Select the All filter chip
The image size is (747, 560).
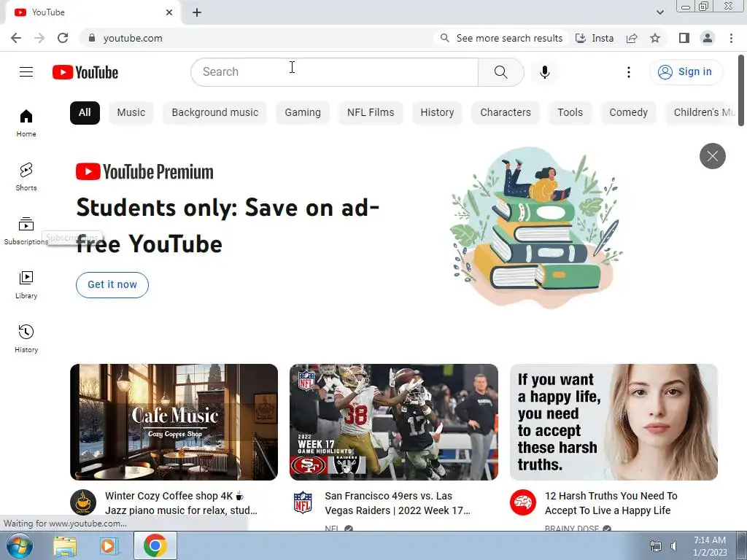[x=85, y=113]
